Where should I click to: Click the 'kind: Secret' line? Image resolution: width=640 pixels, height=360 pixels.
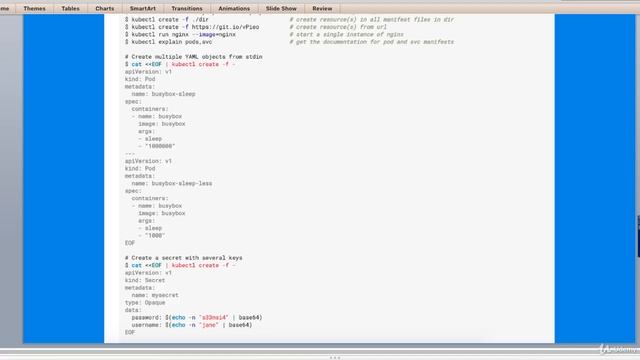145,280
